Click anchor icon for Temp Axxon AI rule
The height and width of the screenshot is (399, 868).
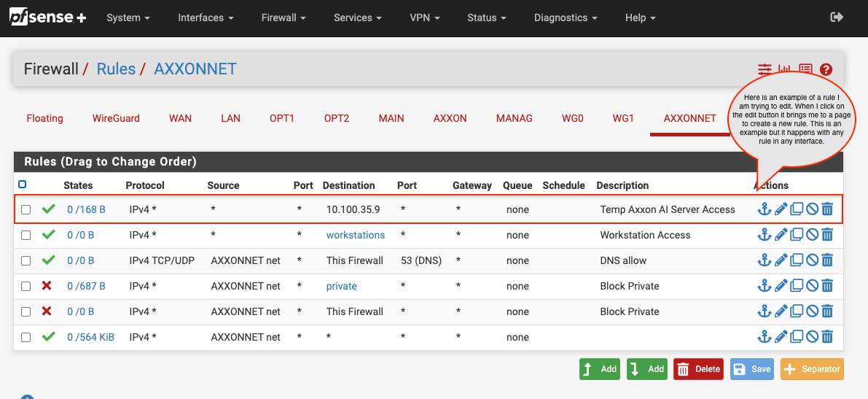click(x=764, y=209)
